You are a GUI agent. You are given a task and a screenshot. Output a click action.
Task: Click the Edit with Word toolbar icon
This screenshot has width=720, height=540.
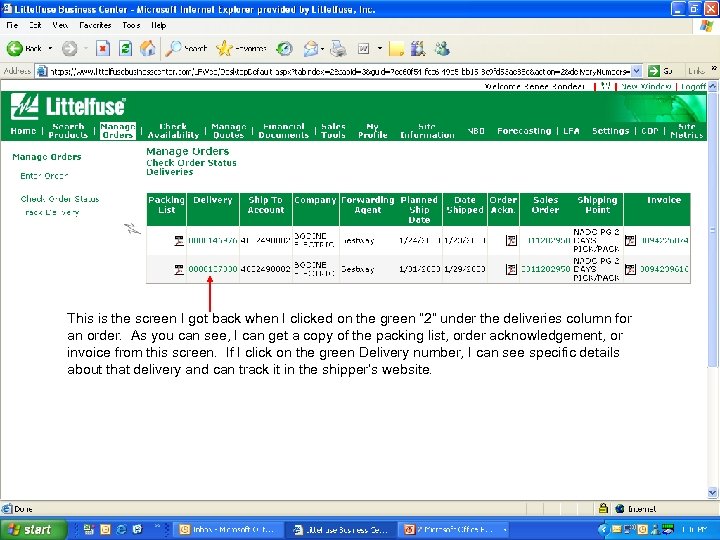pos(364,48)
